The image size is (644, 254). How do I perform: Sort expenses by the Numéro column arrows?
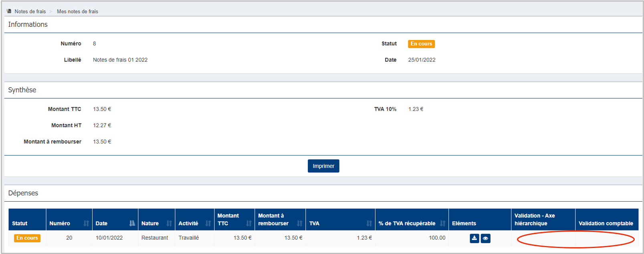86,223
